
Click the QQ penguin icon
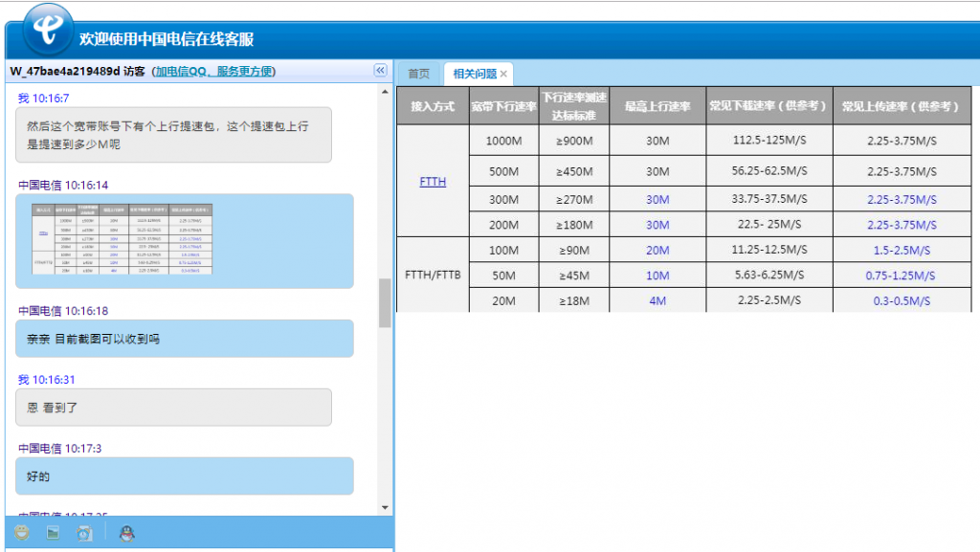point(127,533)
